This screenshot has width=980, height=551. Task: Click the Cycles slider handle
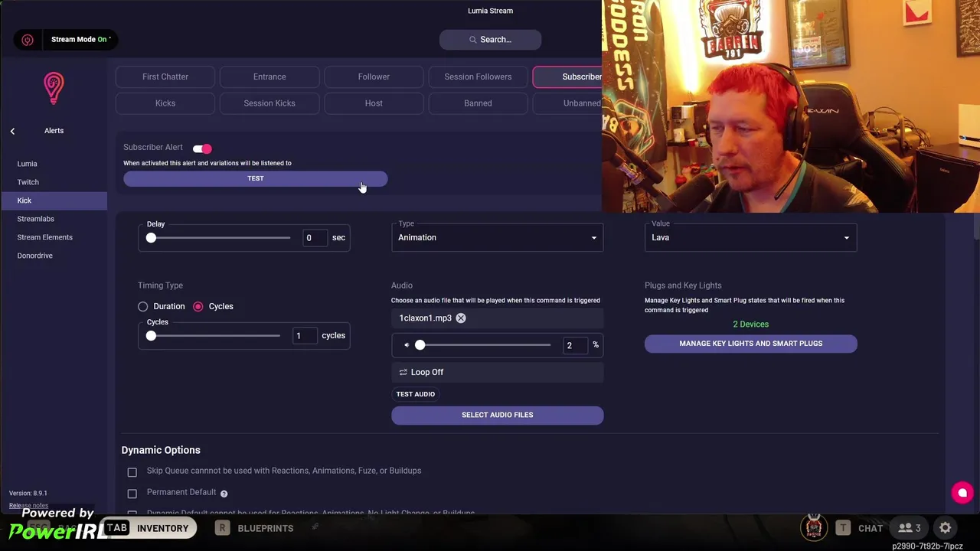151,336
